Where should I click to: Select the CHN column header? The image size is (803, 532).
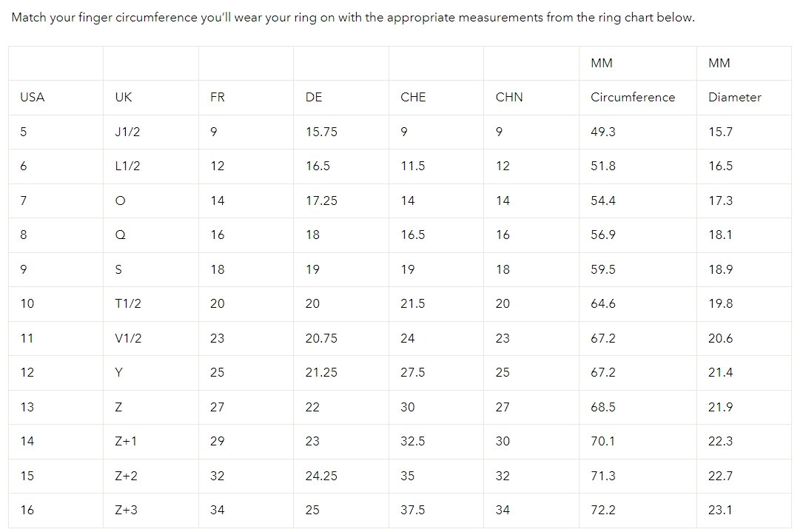(509, 97)
